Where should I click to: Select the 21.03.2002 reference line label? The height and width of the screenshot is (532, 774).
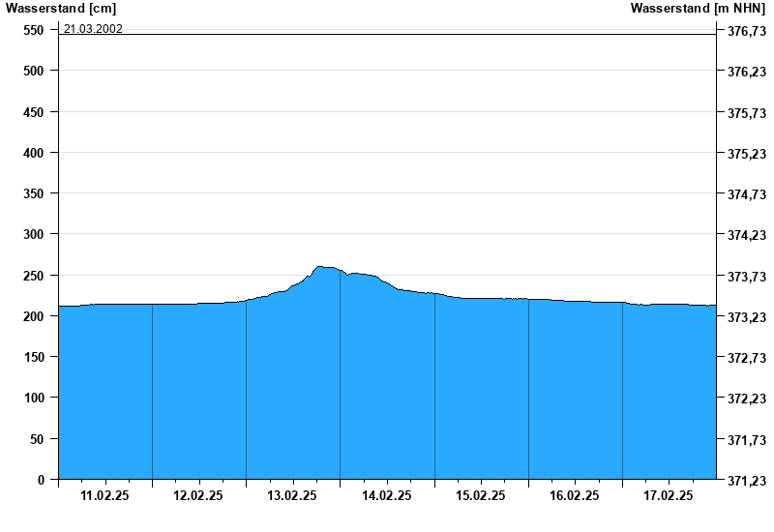coord(93,29)
